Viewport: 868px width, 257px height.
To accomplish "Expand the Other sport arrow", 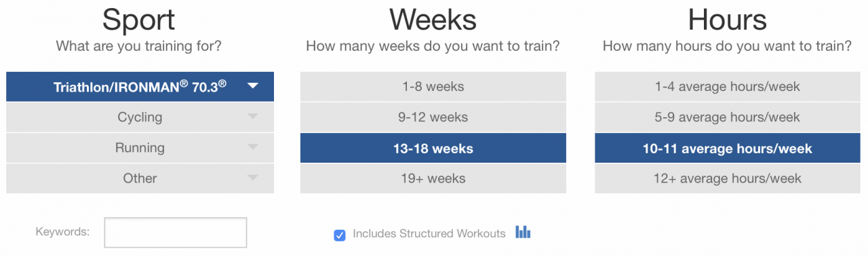I will 253,178.
